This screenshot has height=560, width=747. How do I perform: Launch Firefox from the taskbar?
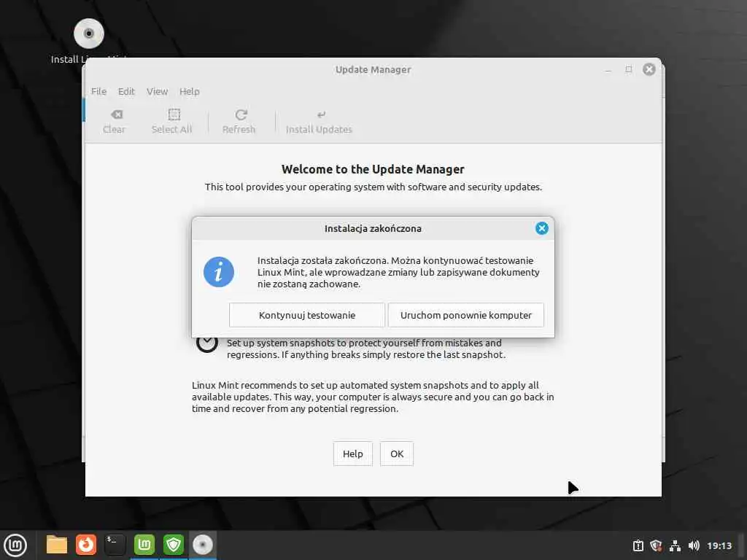coord(86,545)
